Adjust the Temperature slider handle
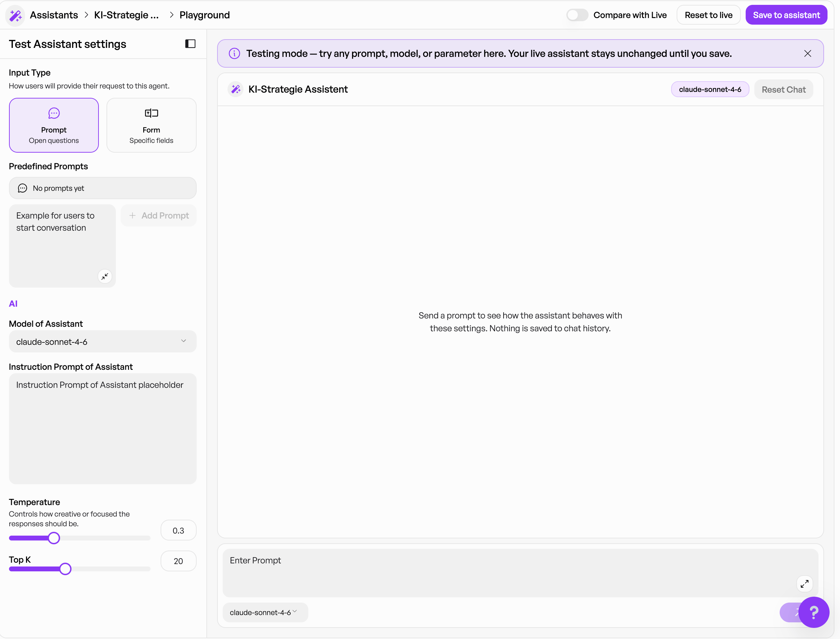Screen dimensions: 840x639 54,538
